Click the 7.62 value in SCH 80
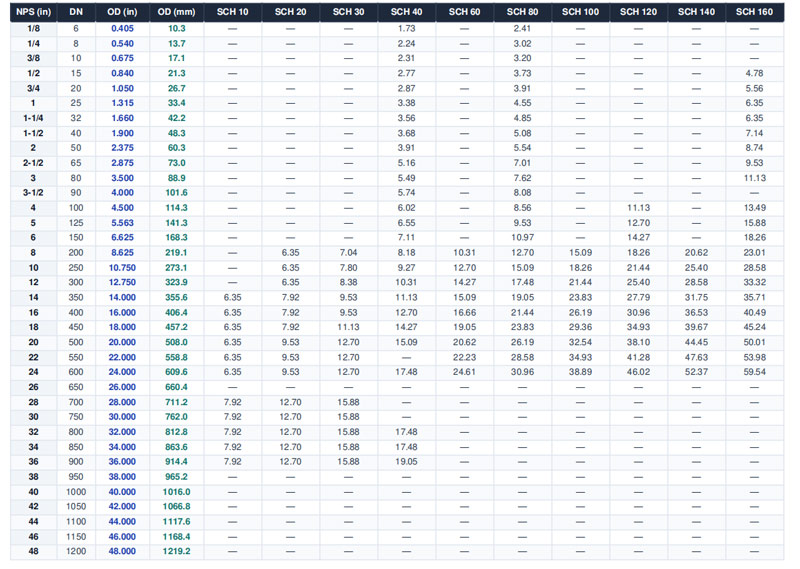Viewport: 800px width, 569px height. pos(522,178)
